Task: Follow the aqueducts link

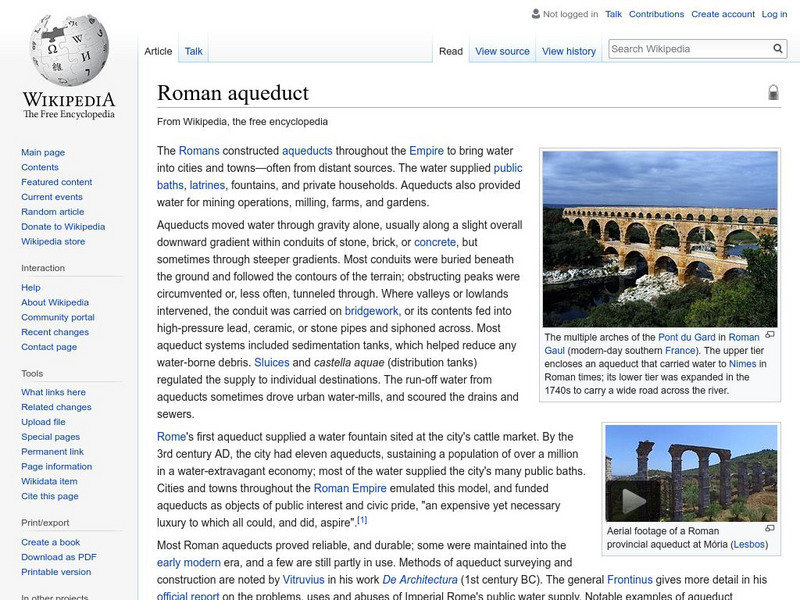Action: pyautogui.click(x=307, y=151)
